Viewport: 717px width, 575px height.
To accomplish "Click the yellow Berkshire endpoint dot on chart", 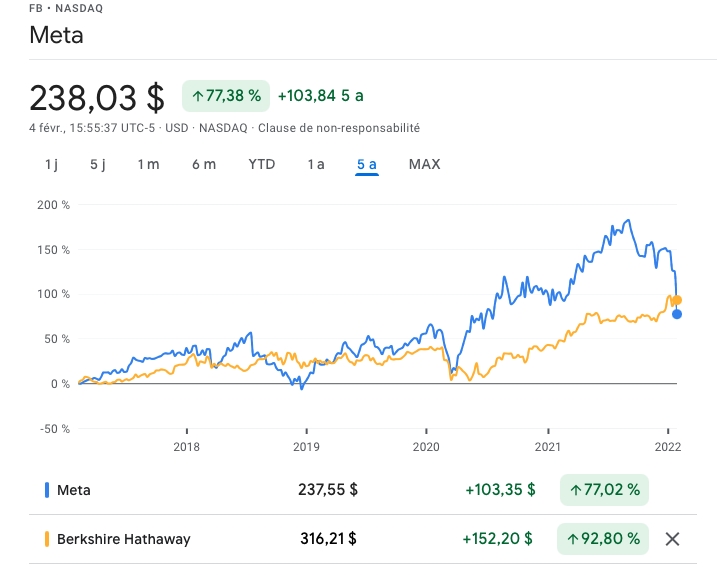I will pos(677,300).
